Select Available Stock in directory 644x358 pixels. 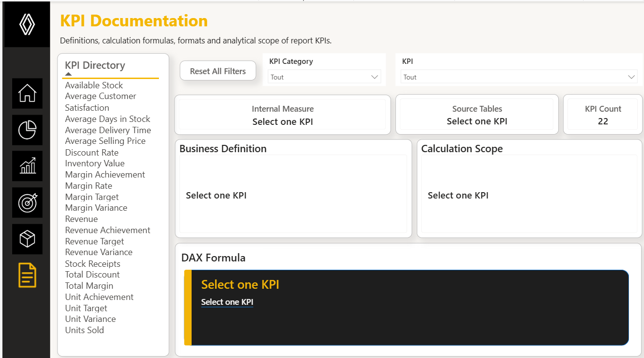pos(94,85)
